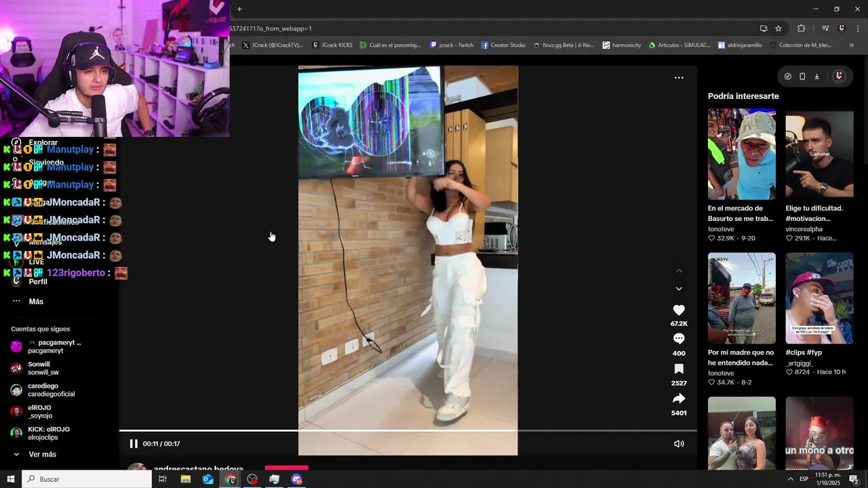868x488 pixels.
Task: Go to the next video with the down chevron
Action: (679, 289)
